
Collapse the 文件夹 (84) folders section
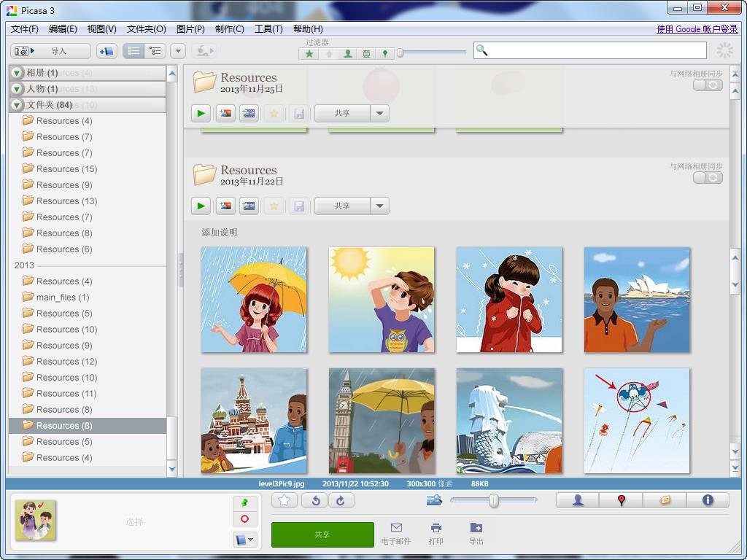coord(17,105)
